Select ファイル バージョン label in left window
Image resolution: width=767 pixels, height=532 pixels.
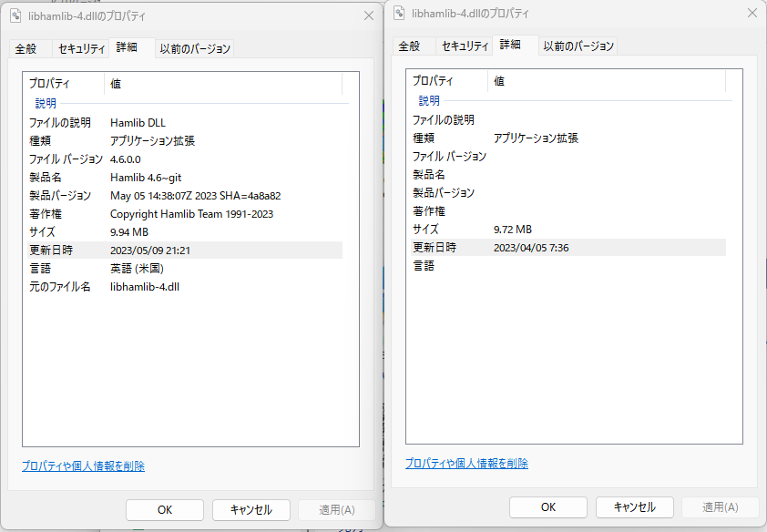[x=66, y=159]
